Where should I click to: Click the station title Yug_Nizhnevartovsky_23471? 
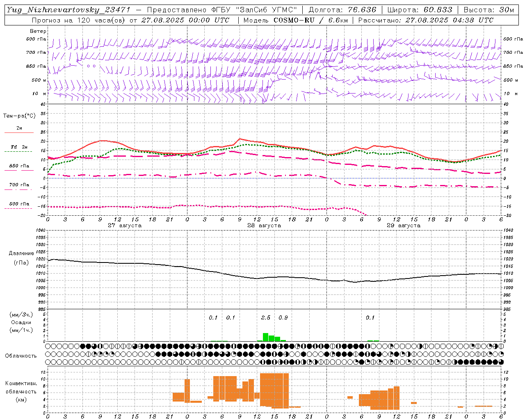coord(68,10)
